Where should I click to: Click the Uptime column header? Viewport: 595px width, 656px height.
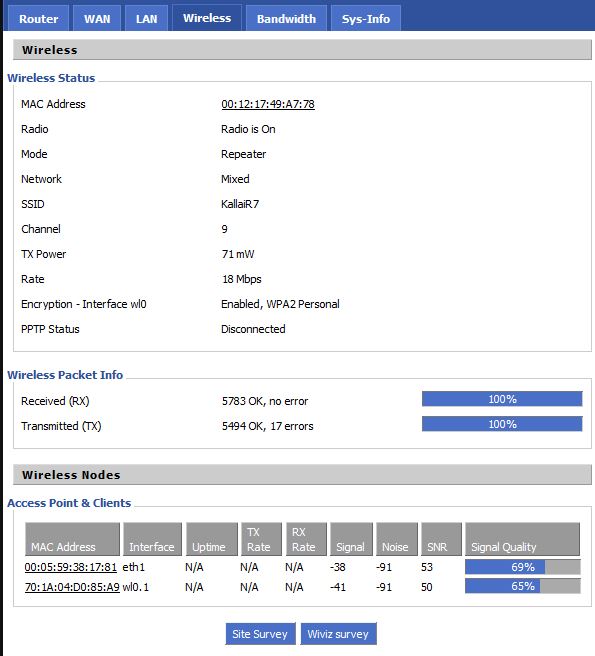pos(212,539)
